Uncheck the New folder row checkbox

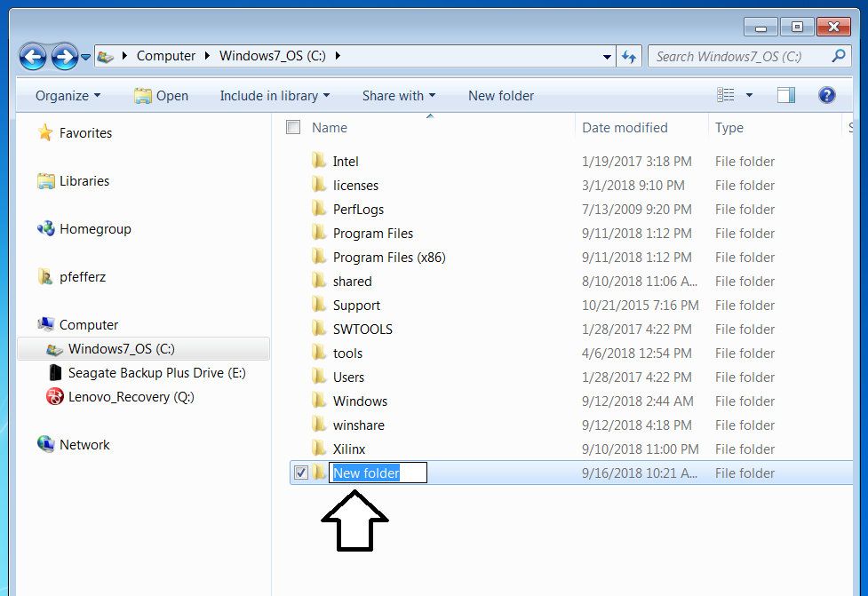(x=301, y=473)
